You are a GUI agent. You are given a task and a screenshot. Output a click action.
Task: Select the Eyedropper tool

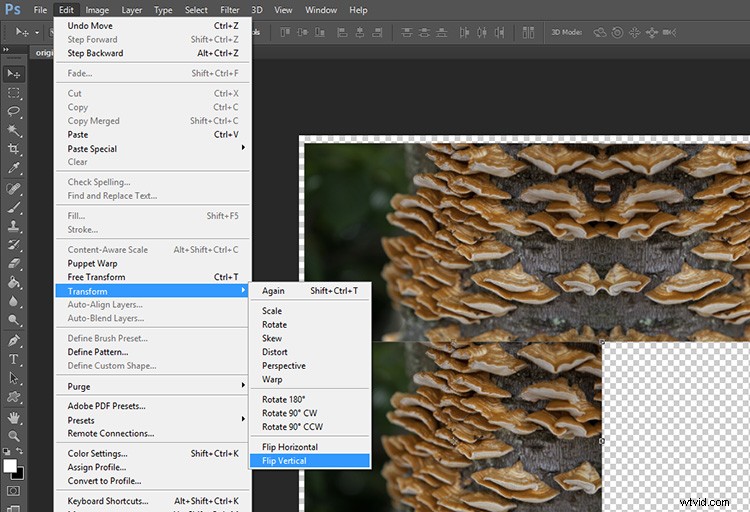point(13,168)
